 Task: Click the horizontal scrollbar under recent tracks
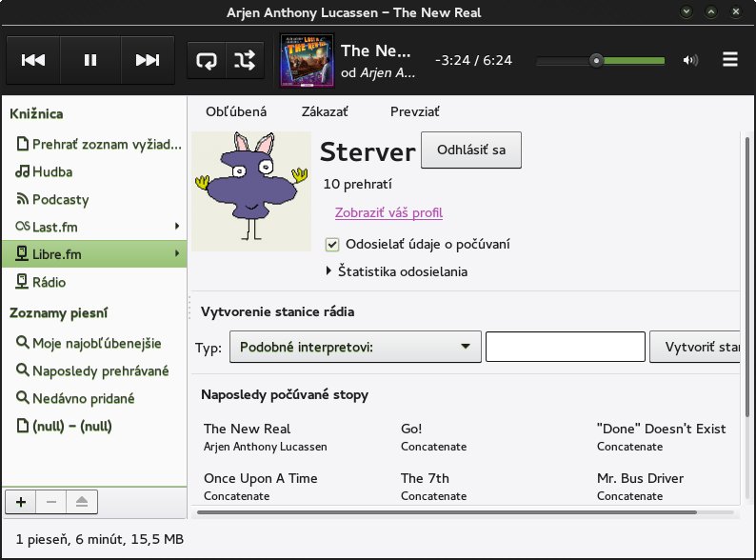447,512
